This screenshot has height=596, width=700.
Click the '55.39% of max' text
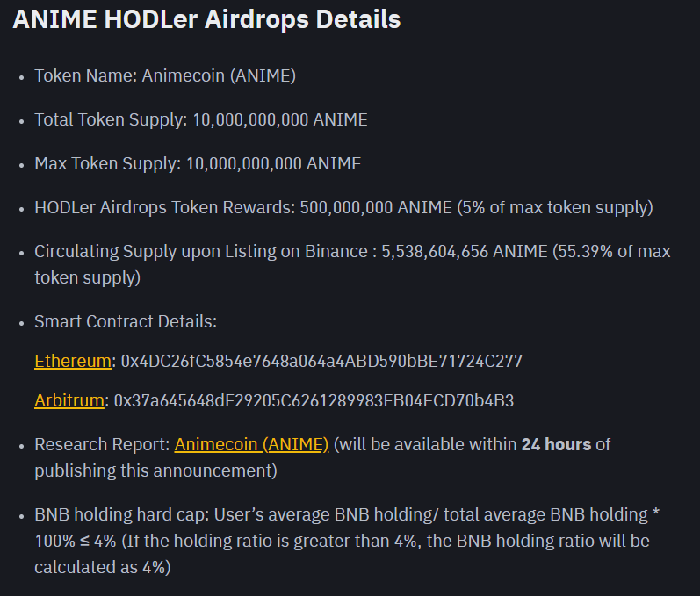[611, 252]
